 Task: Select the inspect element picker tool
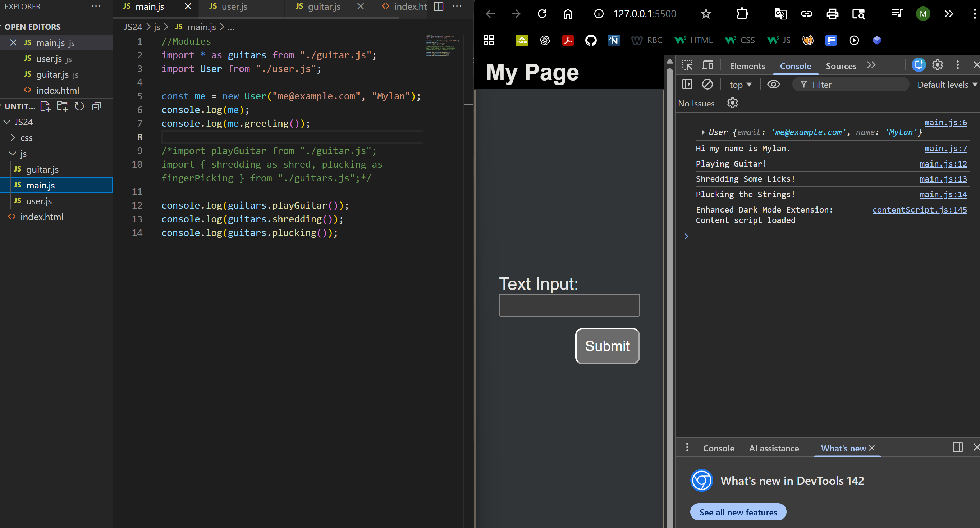point(687,65)
